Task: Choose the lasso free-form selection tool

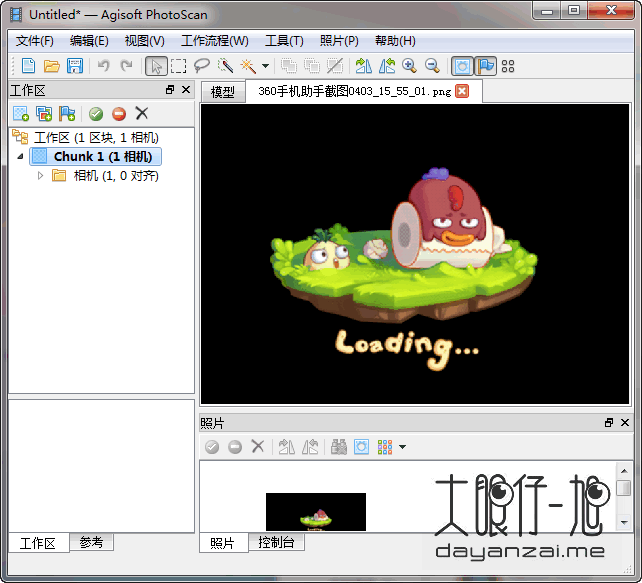Action: click(201, 66)
